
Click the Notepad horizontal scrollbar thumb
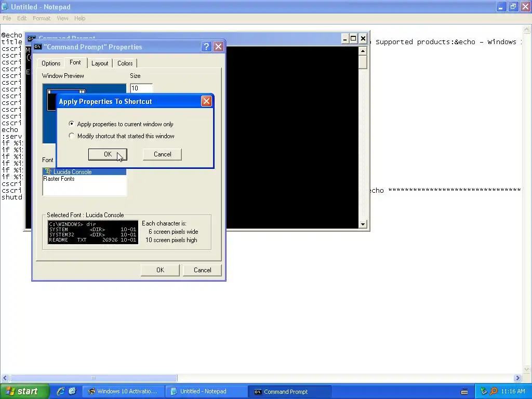tap(94, 378)
